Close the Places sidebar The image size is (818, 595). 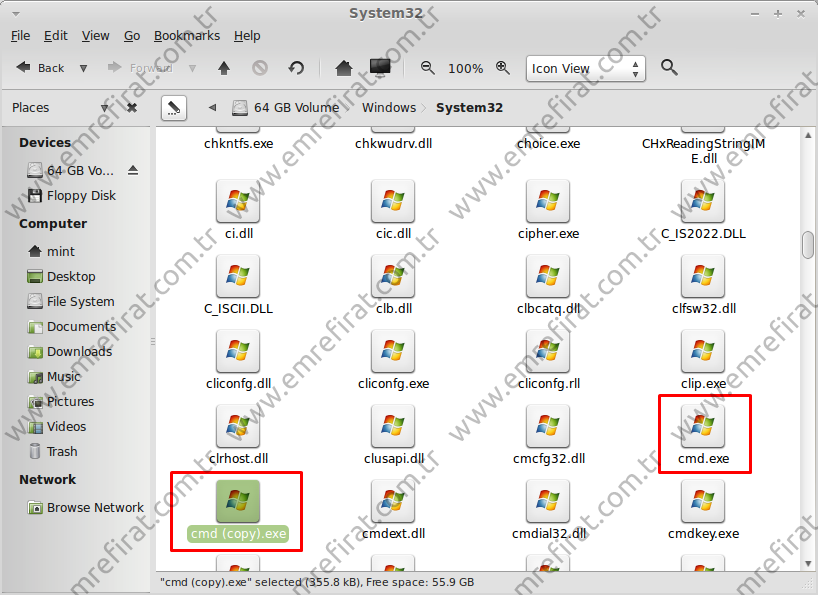point(132,108)
